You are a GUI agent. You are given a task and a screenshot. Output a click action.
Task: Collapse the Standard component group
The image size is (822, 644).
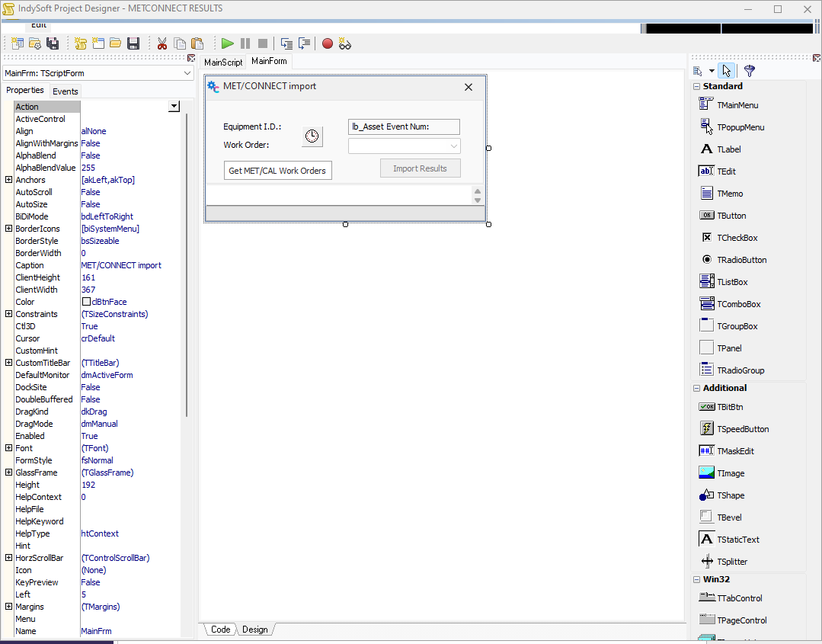696,87
